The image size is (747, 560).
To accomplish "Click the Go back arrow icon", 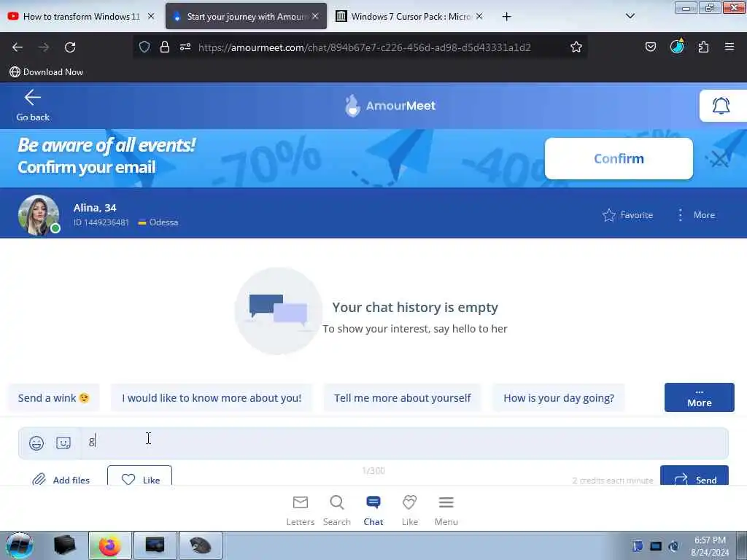I will 32,98.
